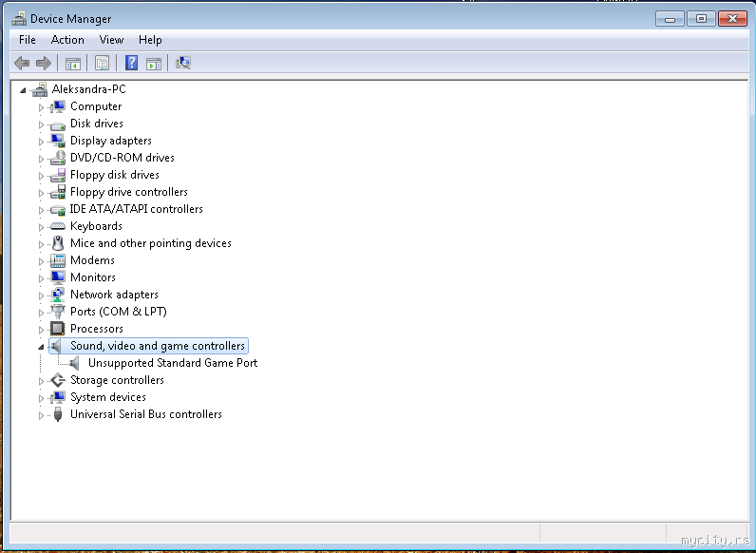Open the View menu
756x553 pixels.
[x=111, y=40]
